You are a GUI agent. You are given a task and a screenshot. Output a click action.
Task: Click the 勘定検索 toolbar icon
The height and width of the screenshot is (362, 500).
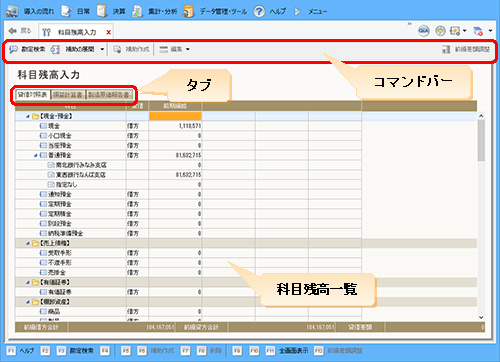tap(13, 49)
